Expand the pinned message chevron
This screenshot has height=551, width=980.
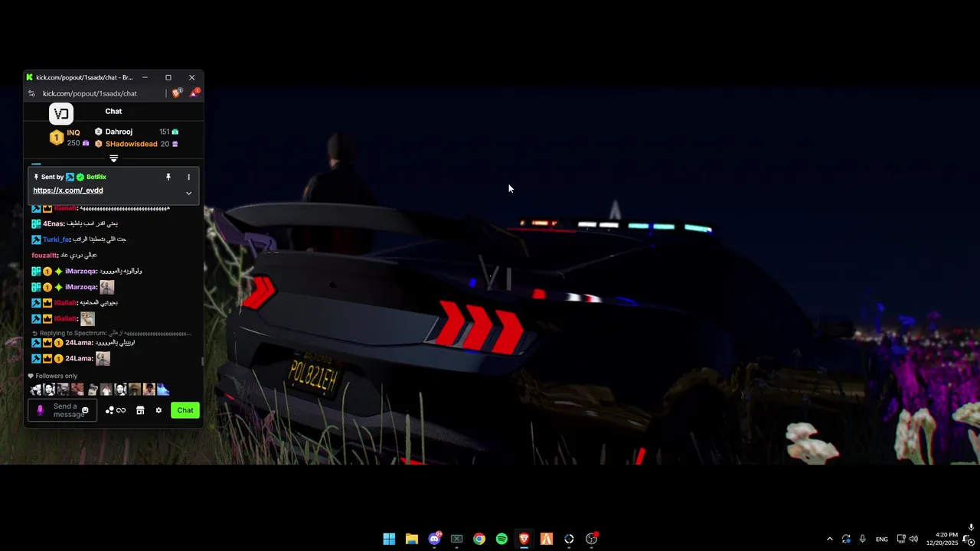point(188,193)
